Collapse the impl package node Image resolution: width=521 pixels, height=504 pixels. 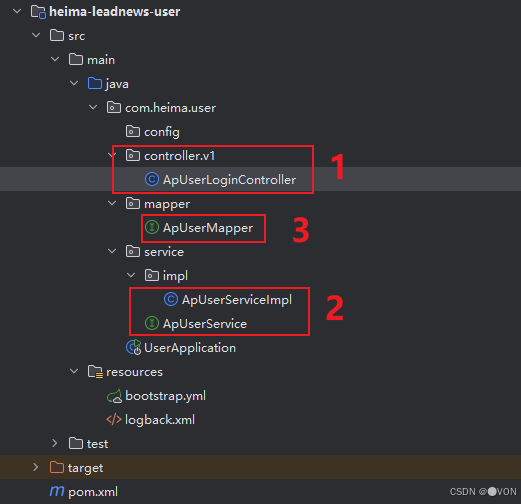tap(131, 276)
